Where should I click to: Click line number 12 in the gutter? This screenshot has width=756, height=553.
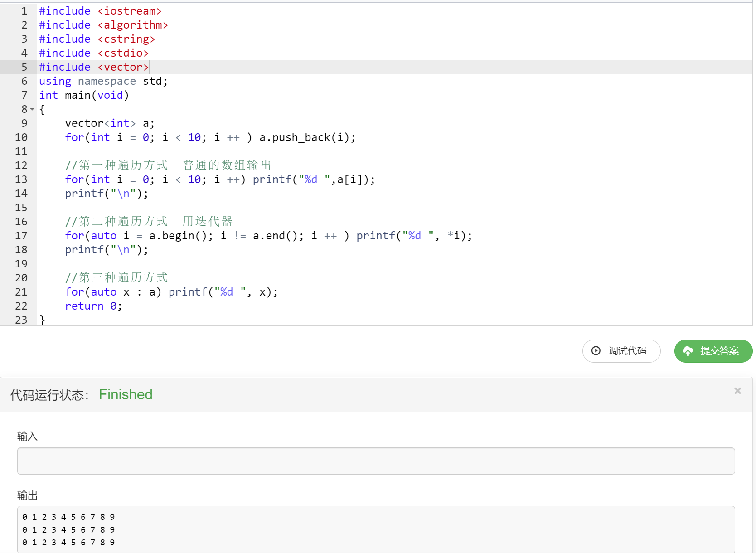tap(21, 165)
